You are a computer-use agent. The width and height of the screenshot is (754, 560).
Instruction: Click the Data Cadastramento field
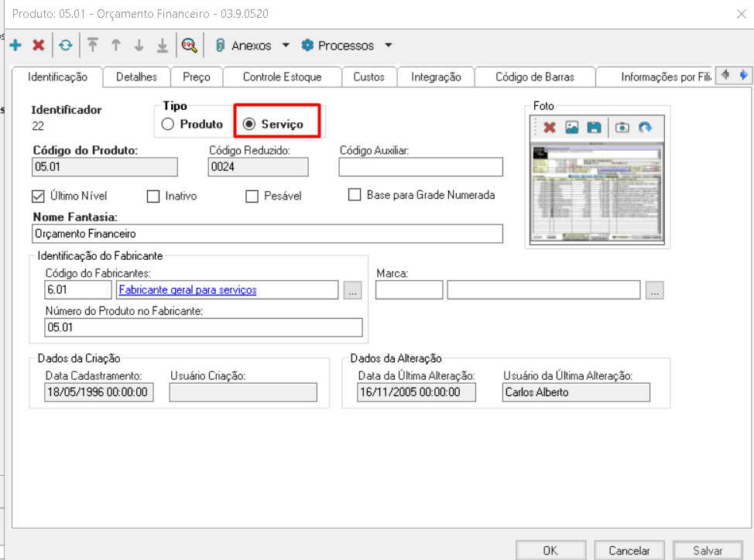[99, 392]
